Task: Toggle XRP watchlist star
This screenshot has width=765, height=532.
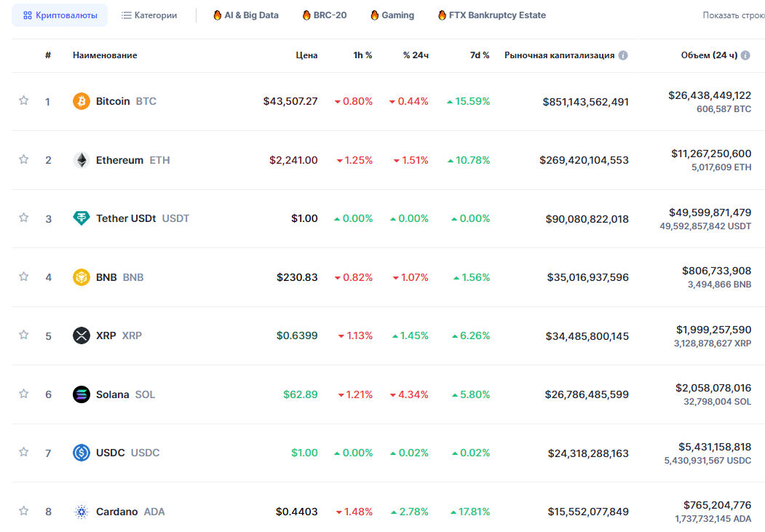Action: click(23, 335)
